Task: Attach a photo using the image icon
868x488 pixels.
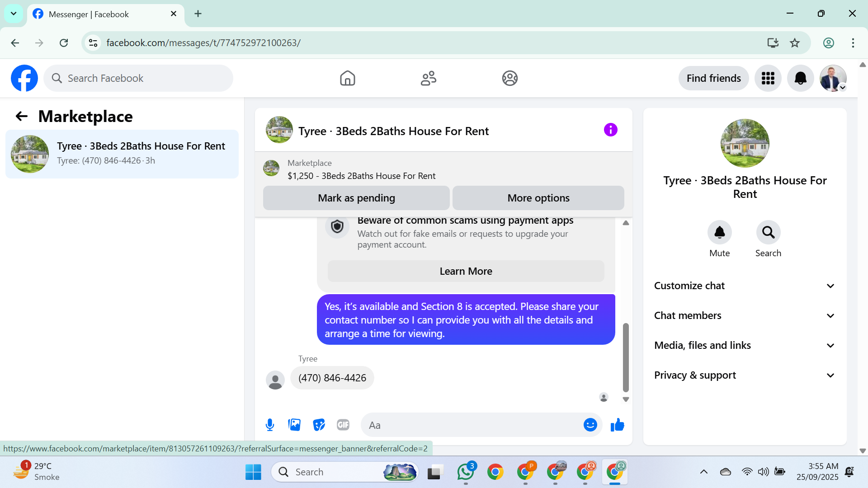Action: pyautogui.click(x=294, y=425)
